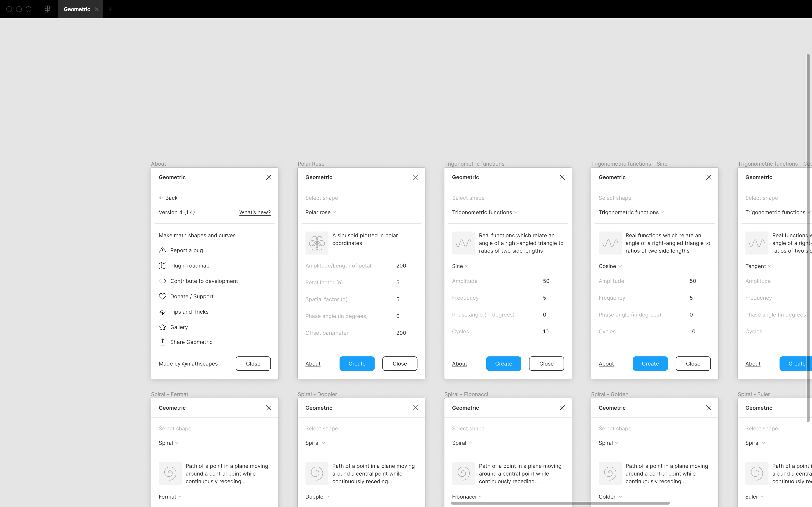Image resolution: width=812 pixels, height=507 pixels.
Task: Open the Sine function dropdown
Action: pyautogui.click(x=460, y=266)
